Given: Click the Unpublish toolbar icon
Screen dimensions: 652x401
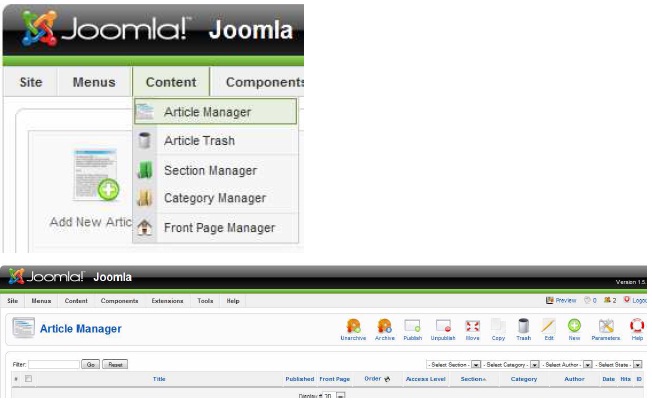Looking at the screenshot, I should click(x=443, y=326).
